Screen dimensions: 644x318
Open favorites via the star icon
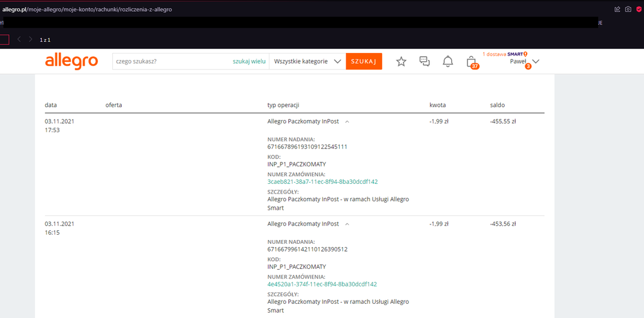pos(401,62)
